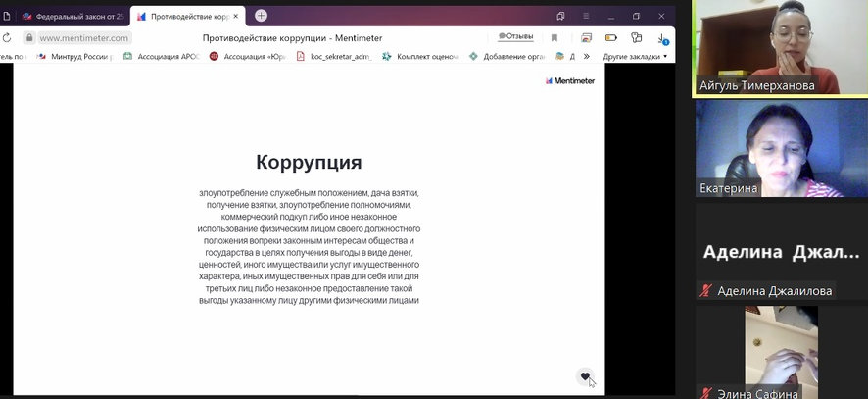Close the Противодействие коррупции tab
Viewport: 868px width, 399px height.
coord(236,16)
